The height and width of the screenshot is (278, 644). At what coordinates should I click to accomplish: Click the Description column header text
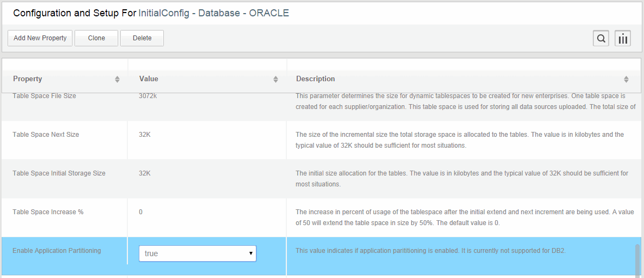315,78
